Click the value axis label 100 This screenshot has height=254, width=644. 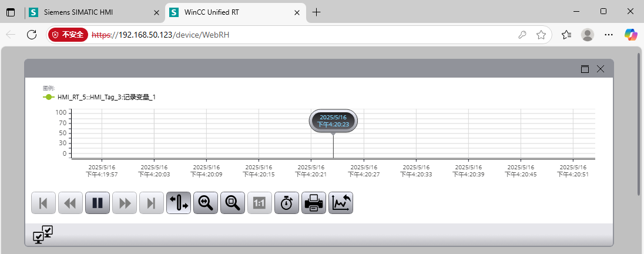point(61,113)
